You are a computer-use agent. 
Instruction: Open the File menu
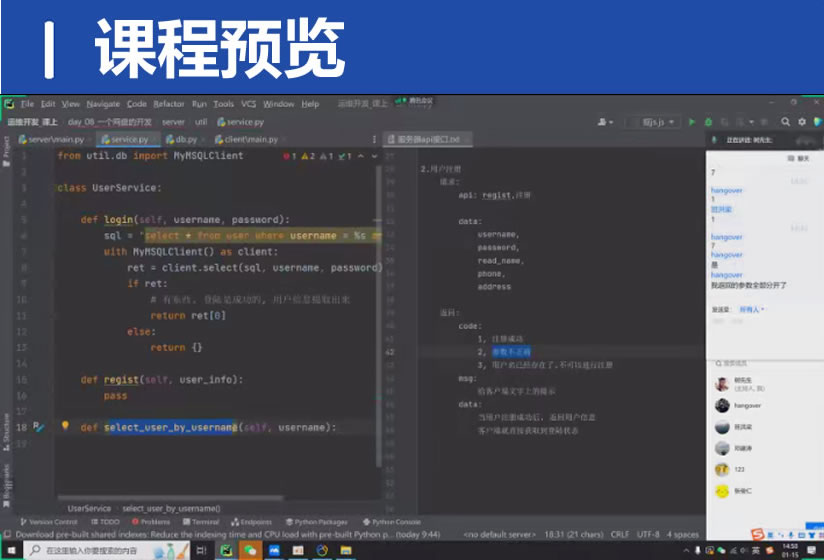27,104
